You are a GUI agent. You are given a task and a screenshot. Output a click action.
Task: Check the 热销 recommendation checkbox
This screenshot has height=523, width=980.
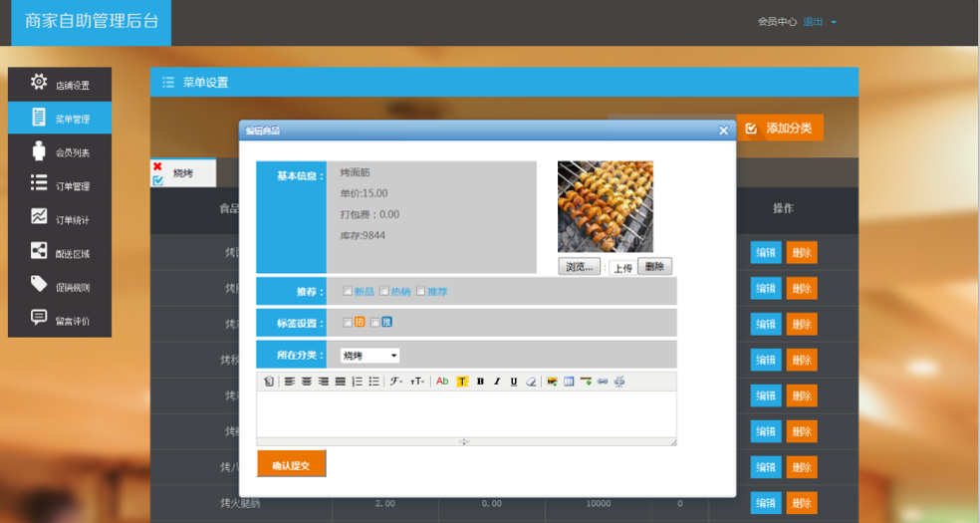click(x=384, y=291)
